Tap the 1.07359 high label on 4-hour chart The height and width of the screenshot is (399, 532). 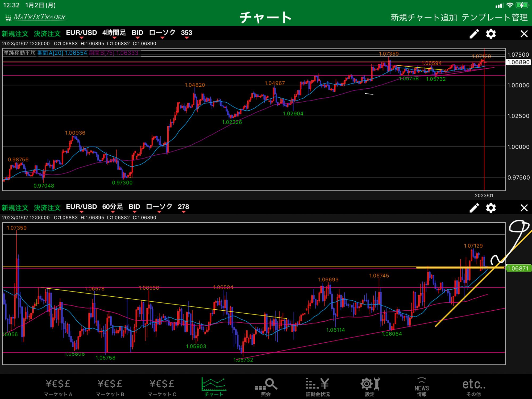389,54
